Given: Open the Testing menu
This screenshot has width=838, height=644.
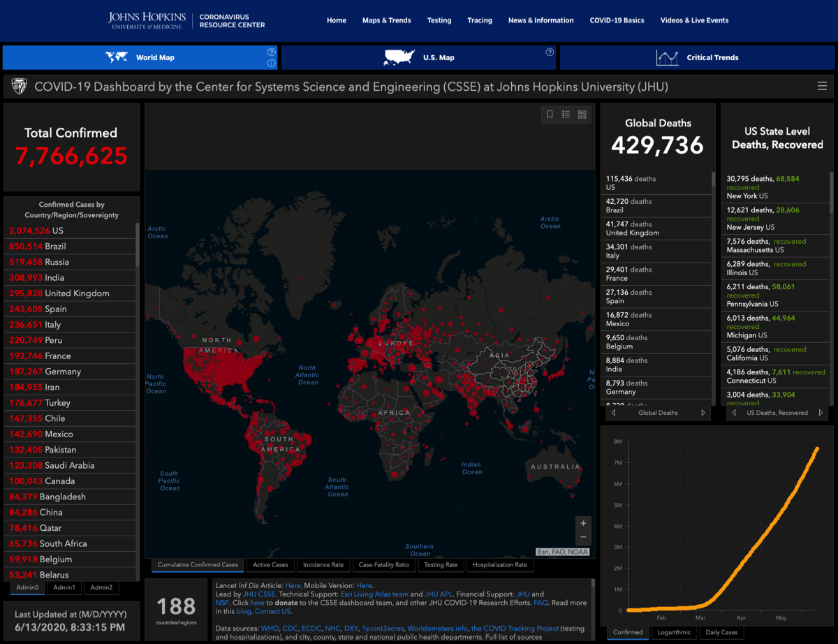Looking at the screenshot, I should [439, 20].
